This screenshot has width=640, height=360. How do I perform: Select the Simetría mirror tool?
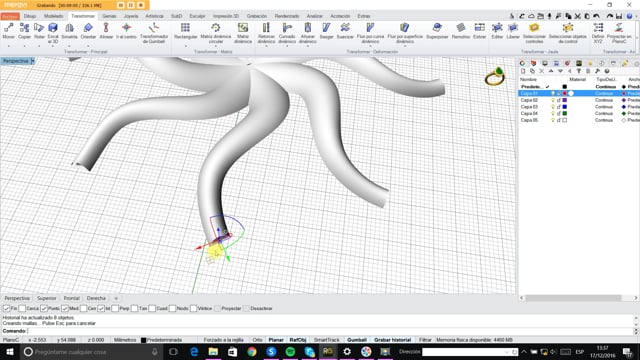pos(69,31)
